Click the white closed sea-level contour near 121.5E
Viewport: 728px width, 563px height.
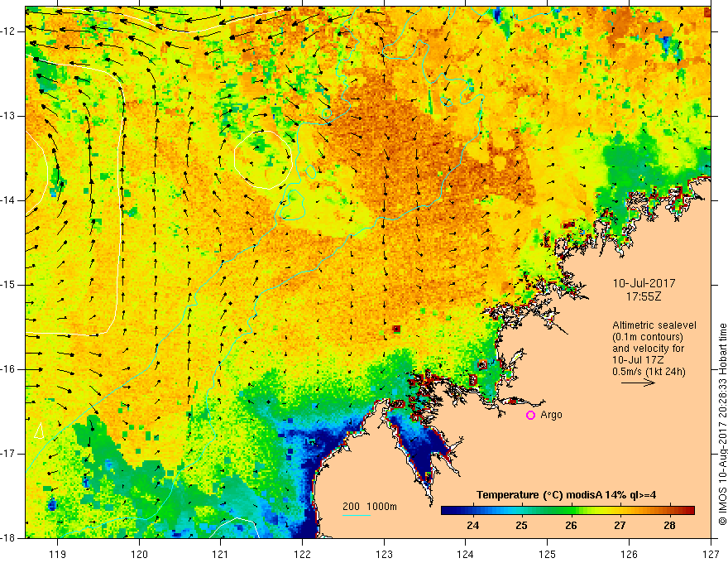263,159
